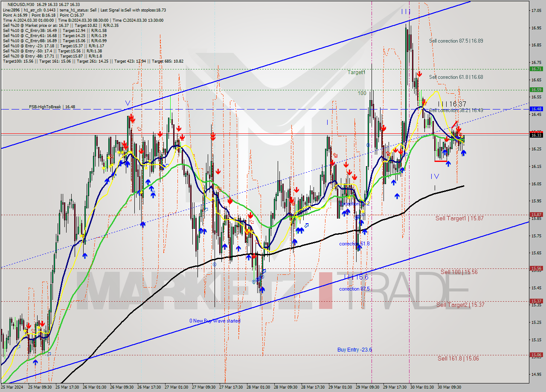
Task: Click the 14.95 price scale value
Action: (536, 374)
